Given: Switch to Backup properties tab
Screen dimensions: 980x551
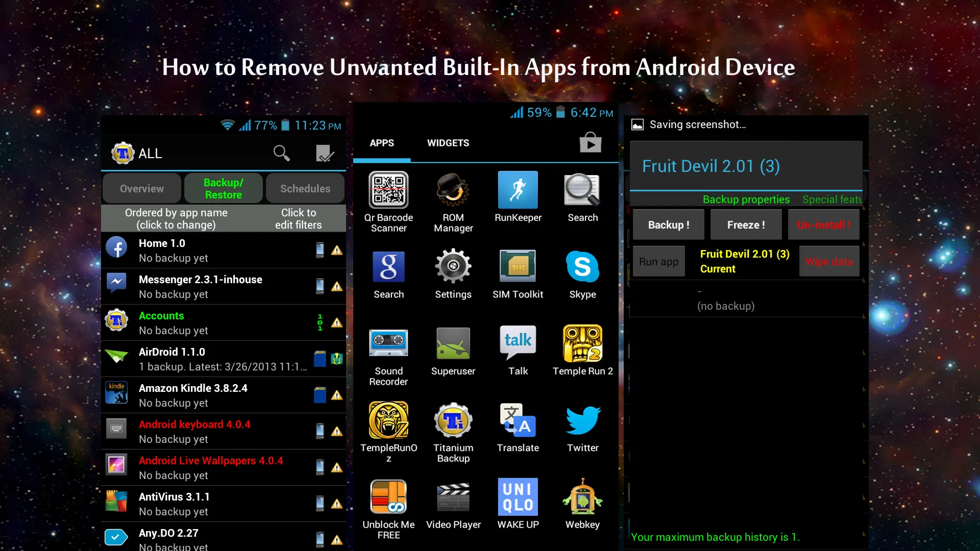Looking at the screenshot, I should point(746,199).
